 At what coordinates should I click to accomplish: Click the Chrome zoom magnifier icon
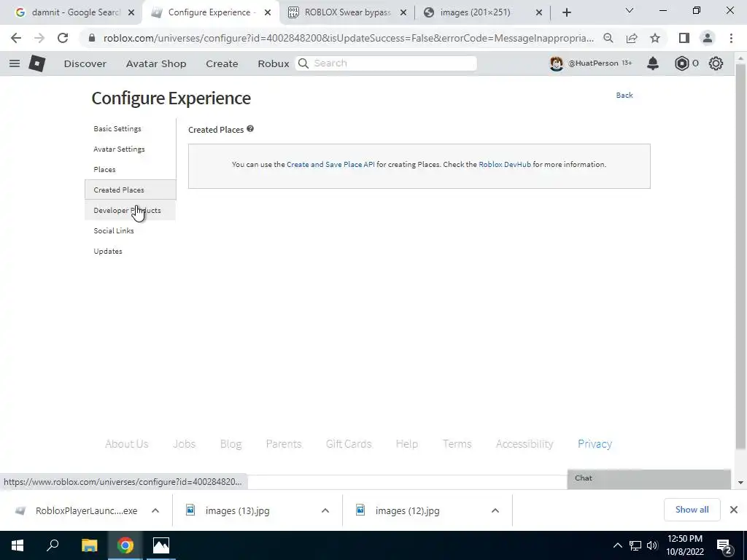pyautogui.click(x=608, y=38)
